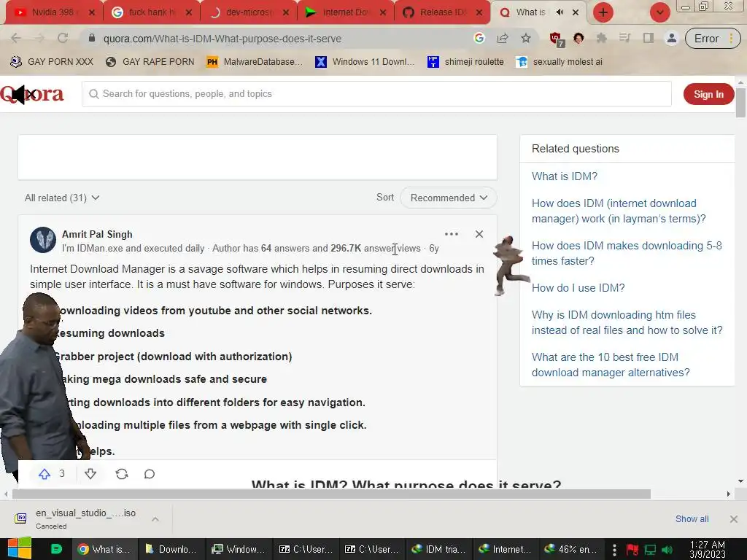This screenshot has height=560, width=747.
Task: Open the shimeji roulette bookmark
Action: pos(465,61)
